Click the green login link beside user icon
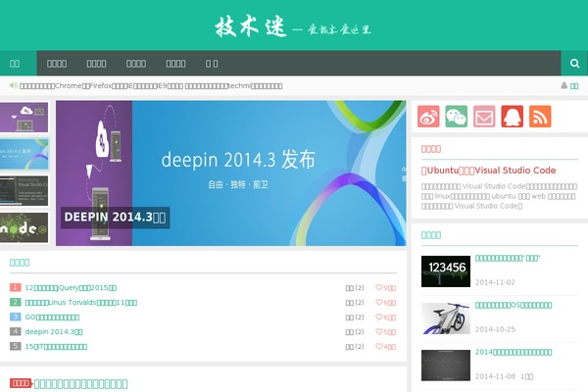Image resolution: width=588 pixels, height=392 pixels. [574, 86]
